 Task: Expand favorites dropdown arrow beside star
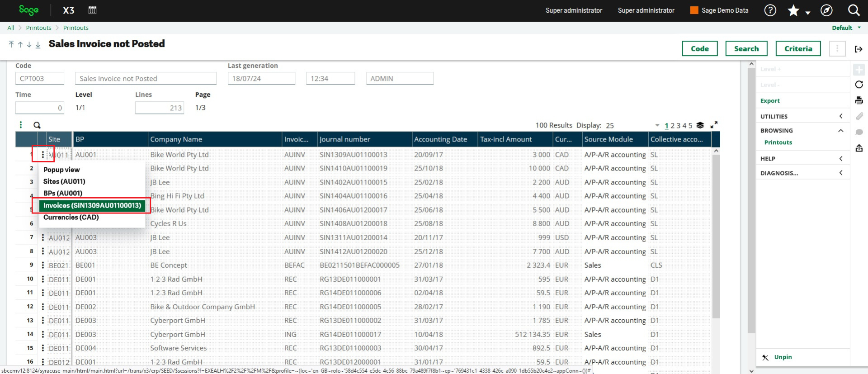pyautogui.click(x=808, y=13)
